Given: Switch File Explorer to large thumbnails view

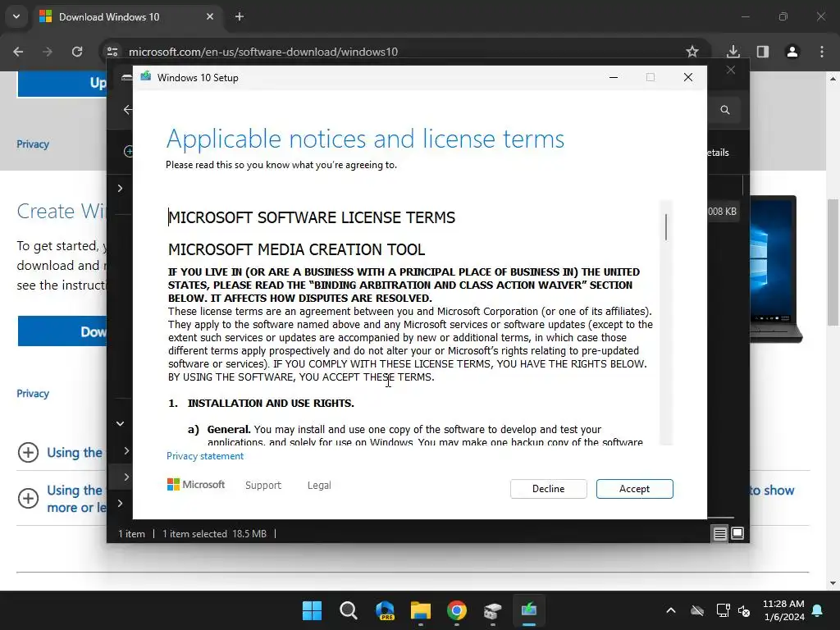Looking at the screenshot, I should point(737,533).
